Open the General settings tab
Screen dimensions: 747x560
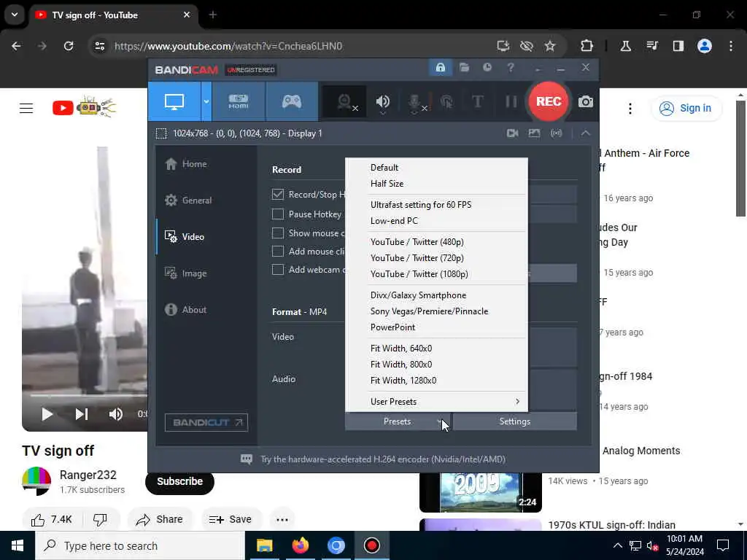[x=188, y=201]
